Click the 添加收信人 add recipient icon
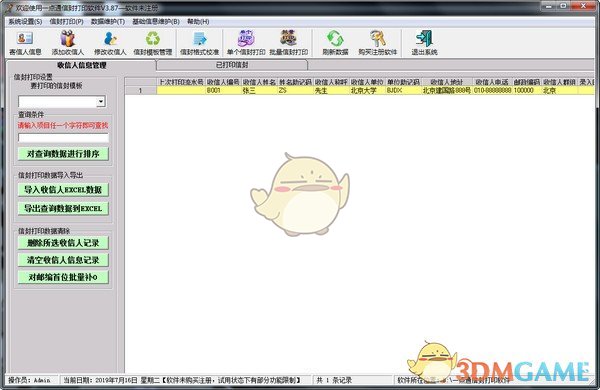Viewport: 600px width, 390px height. [68, 43]
